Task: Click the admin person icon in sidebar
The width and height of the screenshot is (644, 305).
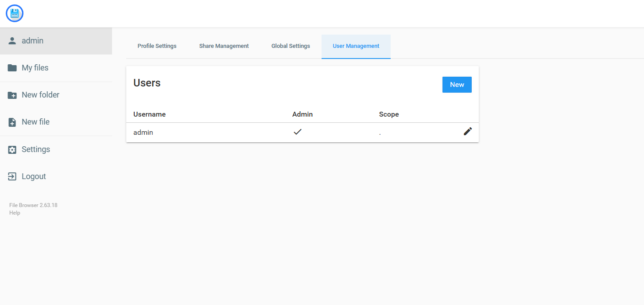Action: coord(12,41)
